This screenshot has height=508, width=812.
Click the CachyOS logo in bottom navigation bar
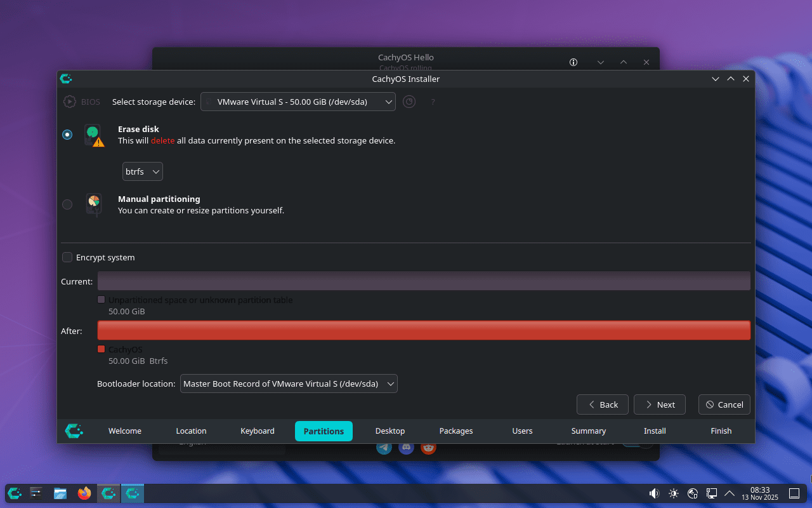(74, 431)
